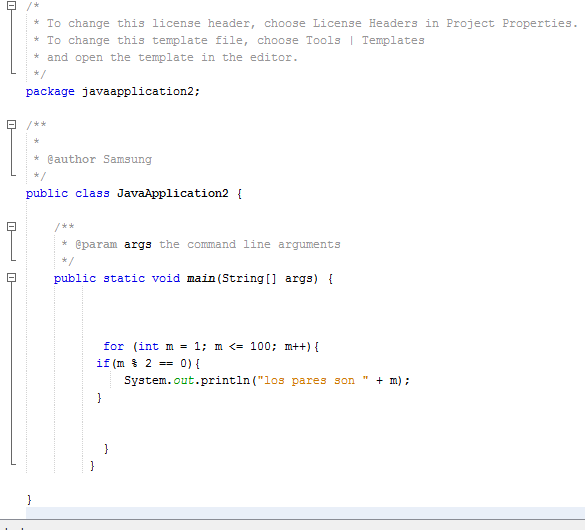Image resolution: width=585 pixels, height=530 pixels.
Task: Collapse the @author Javadoc comment fold
Action: pos(12,125)
